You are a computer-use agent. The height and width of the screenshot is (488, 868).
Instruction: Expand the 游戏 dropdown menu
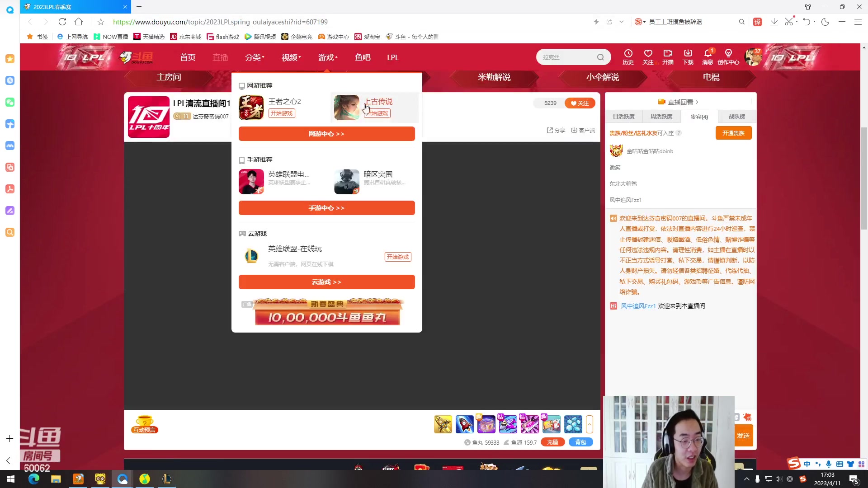click(x=328, y=57)
